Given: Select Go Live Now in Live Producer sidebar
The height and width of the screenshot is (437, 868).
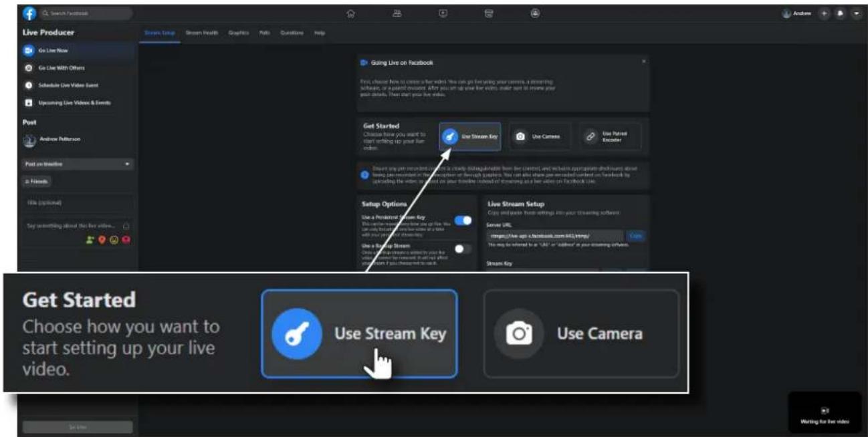Looking at the screenshot, I should coord(78,50).
